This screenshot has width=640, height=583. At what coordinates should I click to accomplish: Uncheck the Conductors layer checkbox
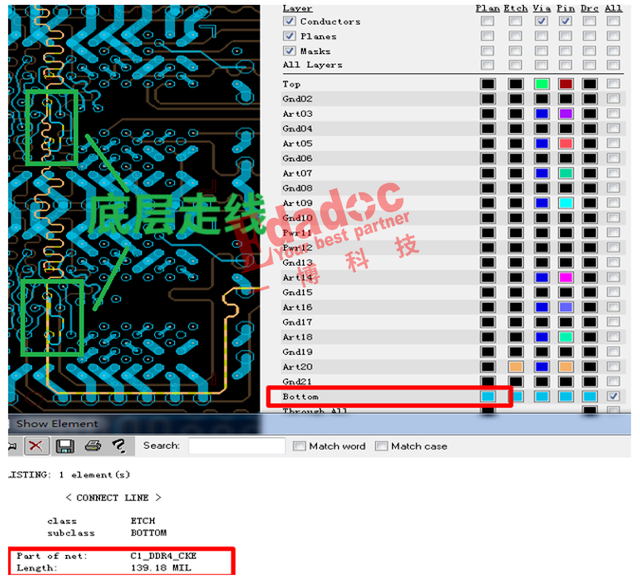[x=290, y=21]
